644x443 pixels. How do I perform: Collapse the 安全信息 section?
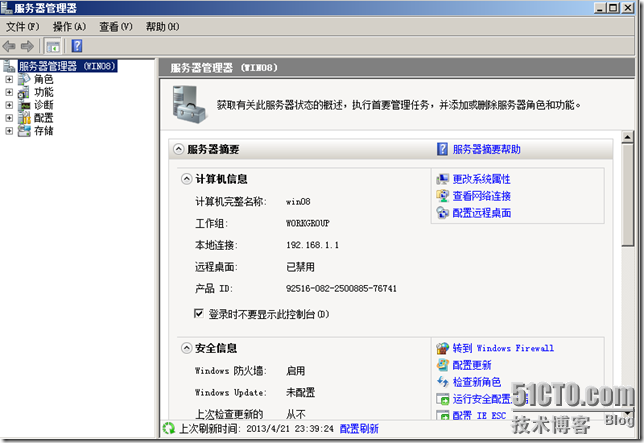(186, 348)
